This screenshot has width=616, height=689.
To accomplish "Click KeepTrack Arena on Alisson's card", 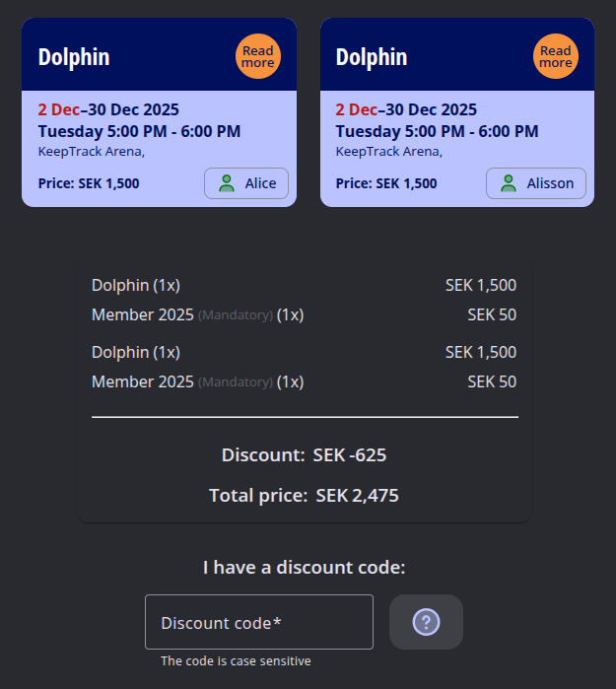I will coord(388,151).
